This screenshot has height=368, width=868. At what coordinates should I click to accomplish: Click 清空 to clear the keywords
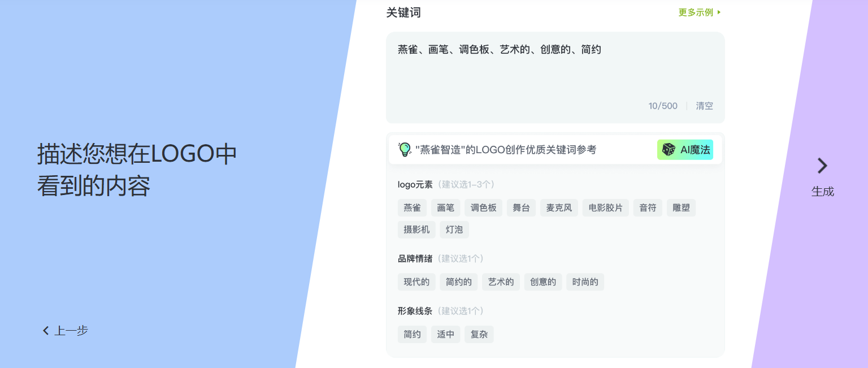coord(704,106)
